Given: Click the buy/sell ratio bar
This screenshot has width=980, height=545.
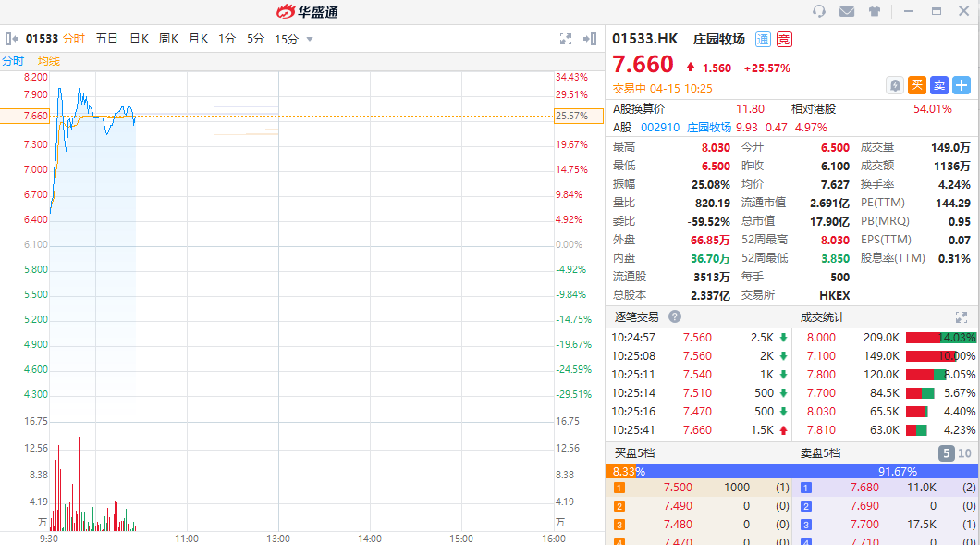Looking at the screenshot, I should click(x=792, y=471).
